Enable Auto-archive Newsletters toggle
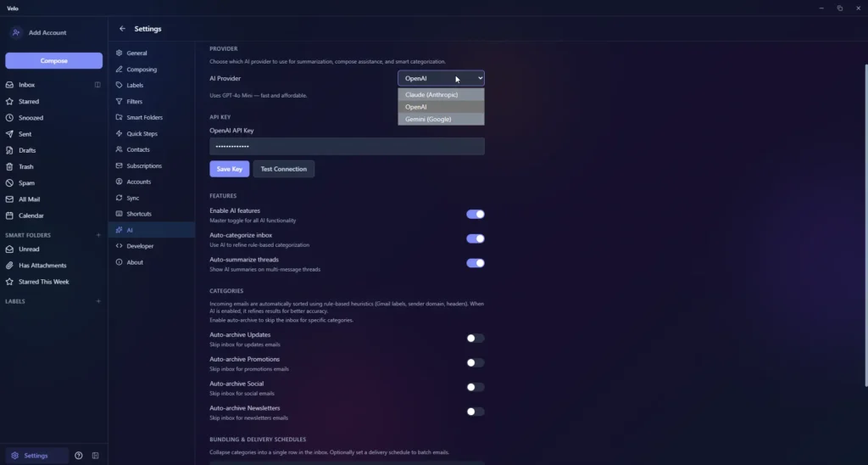The image size is (868, 465). pyautogui.click(x=475, y=412)
